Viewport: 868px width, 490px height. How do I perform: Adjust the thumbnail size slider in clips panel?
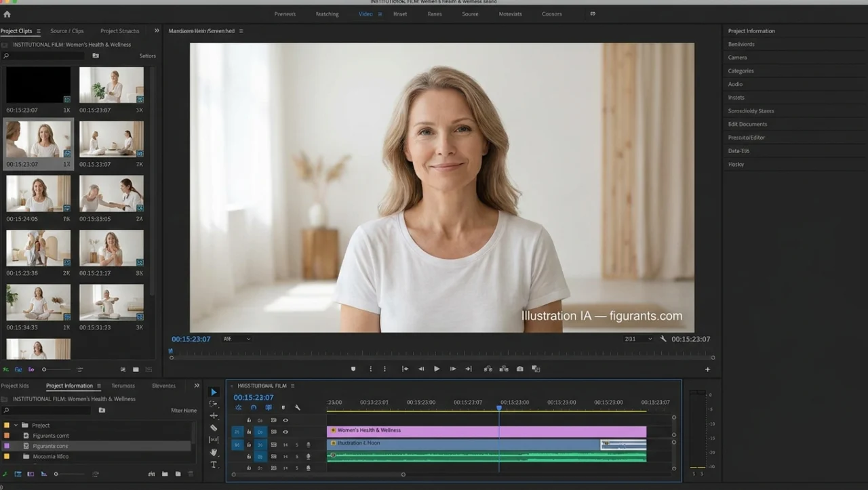45,369
